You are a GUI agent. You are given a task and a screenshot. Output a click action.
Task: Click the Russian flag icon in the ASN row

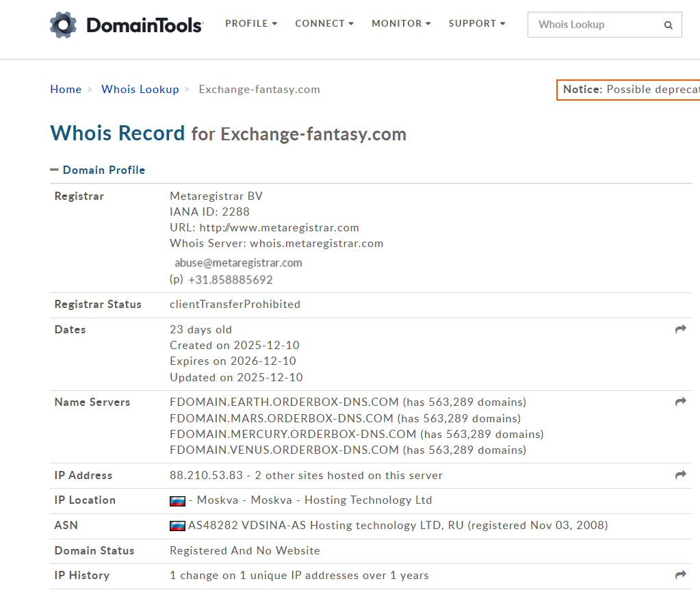point(177,526)
